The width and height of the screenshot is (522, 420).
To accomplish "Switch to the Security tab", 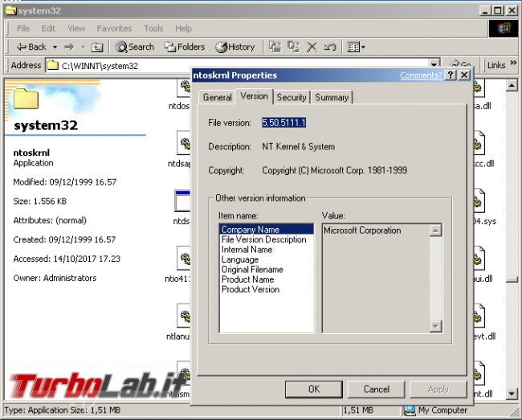I will pyautogui.click(x=292, y=97).
